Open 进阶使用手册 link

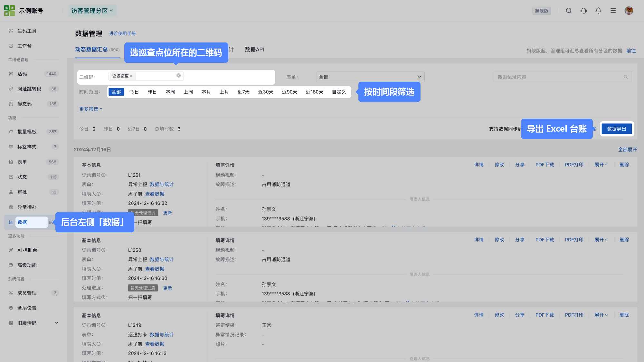tap(122, 33)
